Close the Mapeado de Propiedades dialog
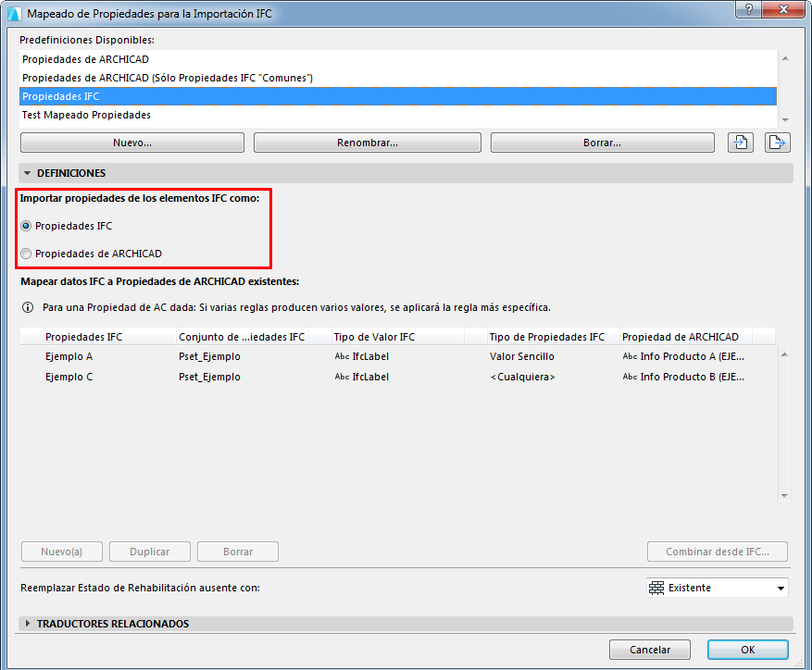 click(782, 9)
